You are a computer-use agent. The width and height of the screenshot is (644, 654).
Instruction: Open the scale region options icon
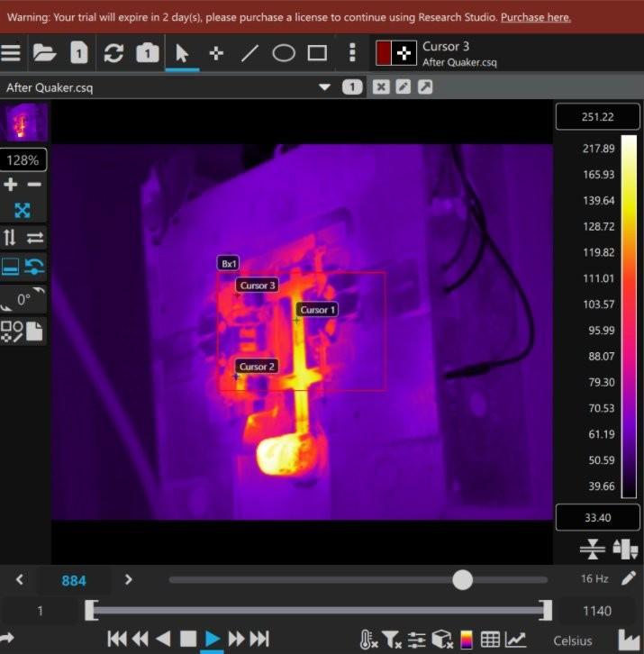pyautogui.click(x=625, y=549)
